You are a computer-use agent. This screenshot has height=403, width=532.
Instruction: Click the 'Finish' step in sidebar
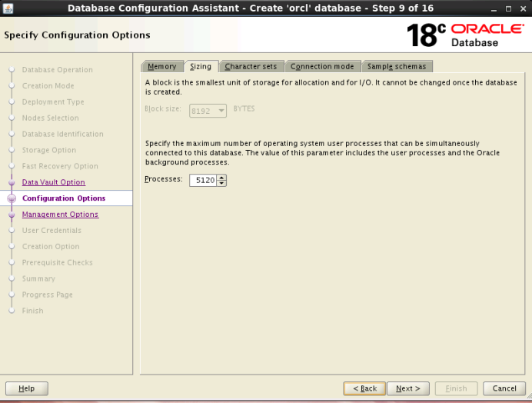click(32, 311)
